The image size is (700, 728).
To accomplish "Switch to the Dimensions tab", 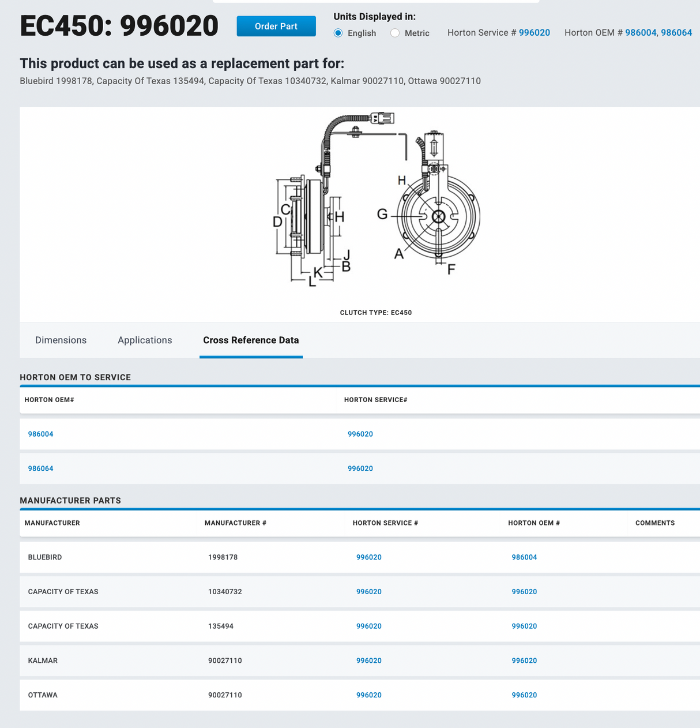I will [61, 340].
